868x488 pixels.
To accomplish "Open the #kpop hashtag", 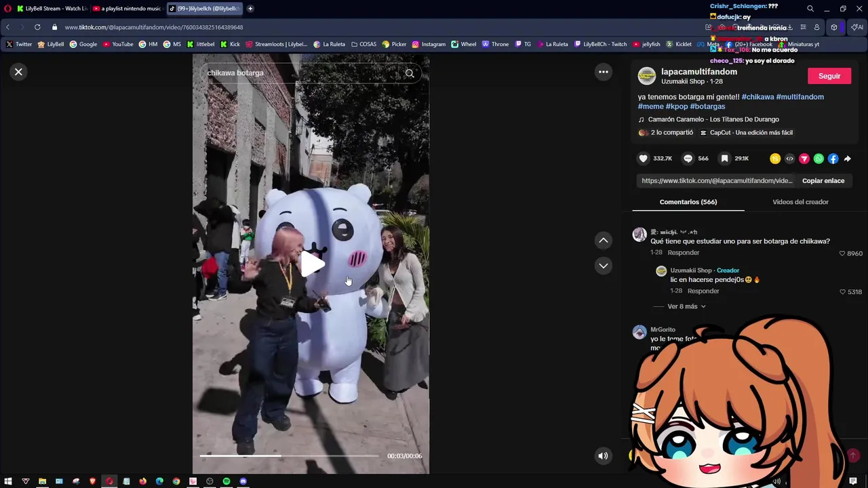I will [x=677, y=106].
